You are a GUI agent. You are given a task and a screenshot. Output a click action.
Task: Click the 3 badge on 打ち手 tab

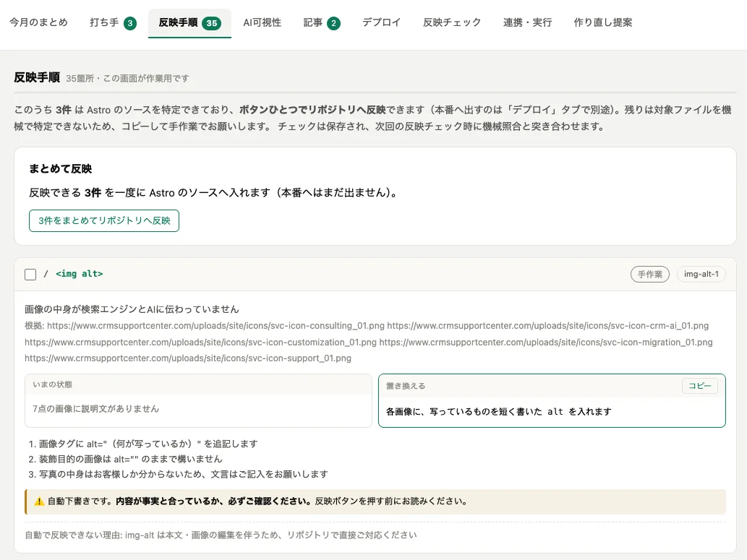coord(130,23)
